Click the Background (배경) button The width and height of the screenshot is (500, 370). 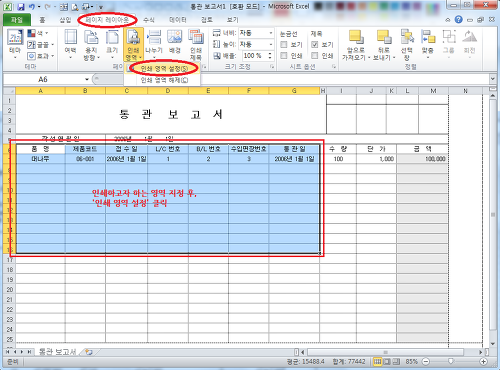tap(174, 42)
